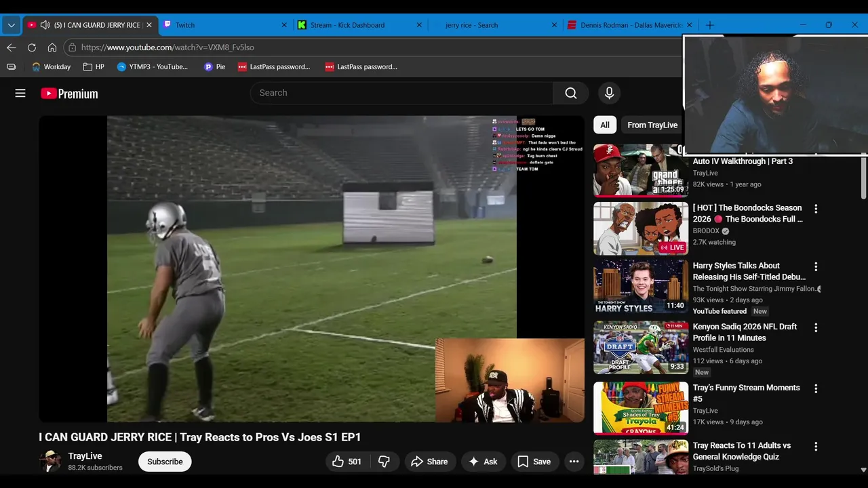Open more actions ellipsis under video
Screen dimensions: 868x488
(x=574, y=462)
